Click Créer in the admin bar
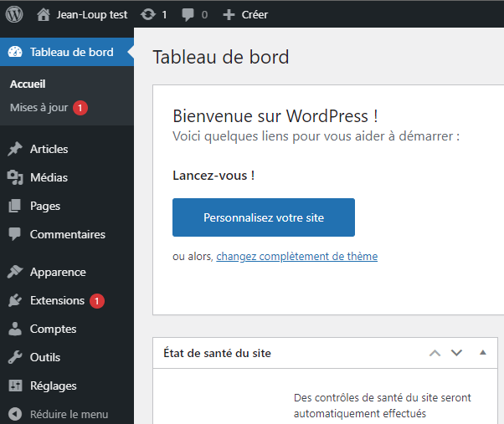 click(x=255, y=15)
